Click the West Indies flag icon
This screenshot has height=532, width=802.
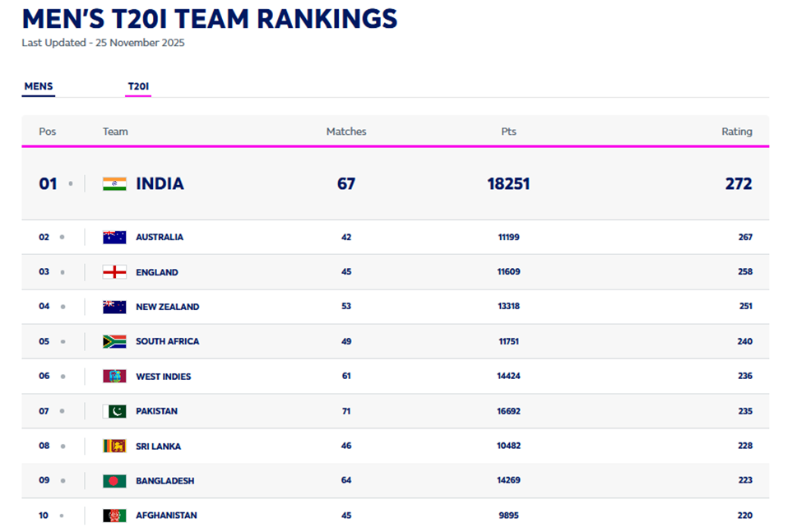tap(114, 377)
